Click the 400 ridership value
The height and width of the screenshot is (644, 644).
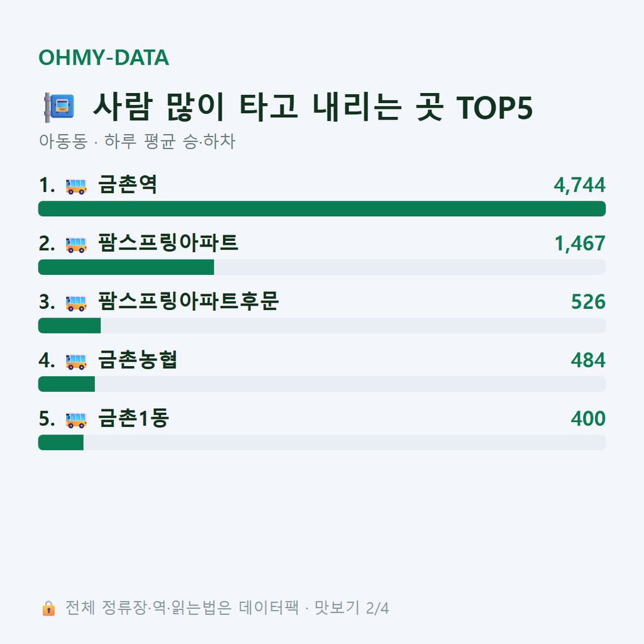tap(588, 418)
